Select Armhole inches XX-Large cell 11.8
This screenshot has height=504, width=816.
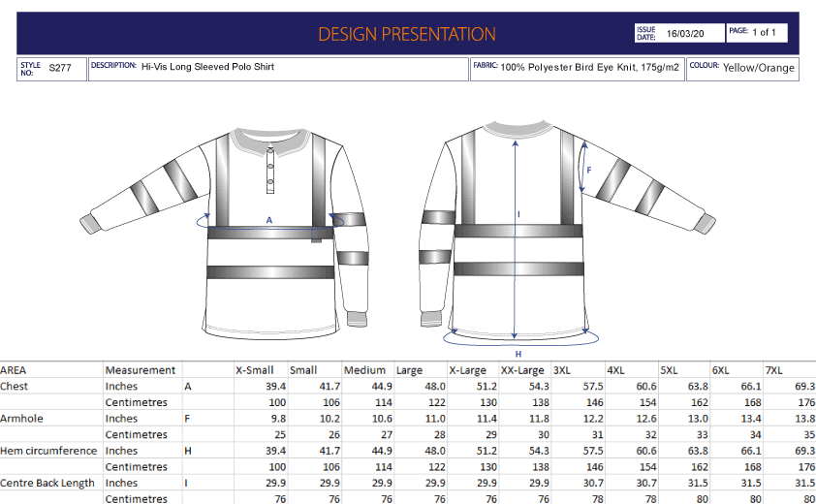point(539,419)
